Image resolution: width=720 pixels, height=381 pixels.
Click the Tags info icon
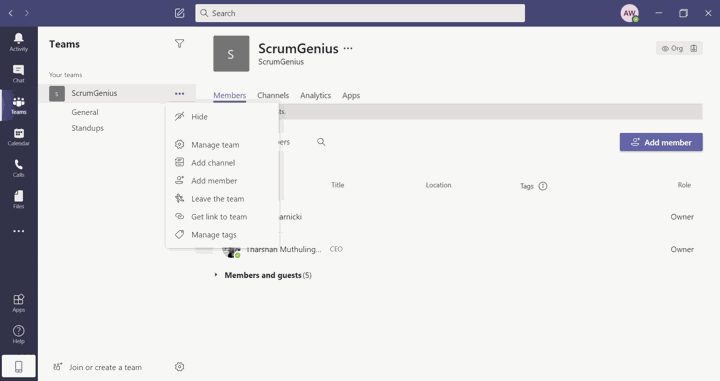point(543,186)
